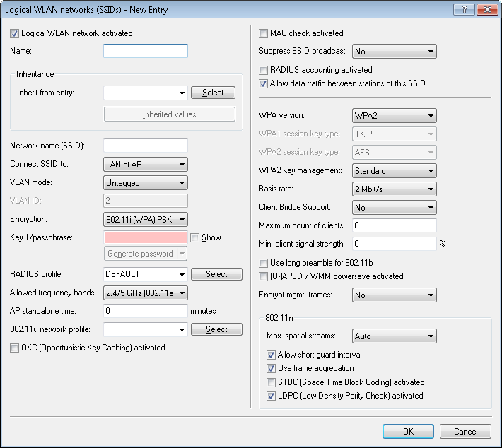Image resolution: width=502 pixels, height=448 pixels.
Task: Enable STBC Space Time Block Coding
Action: pos(272,382)
